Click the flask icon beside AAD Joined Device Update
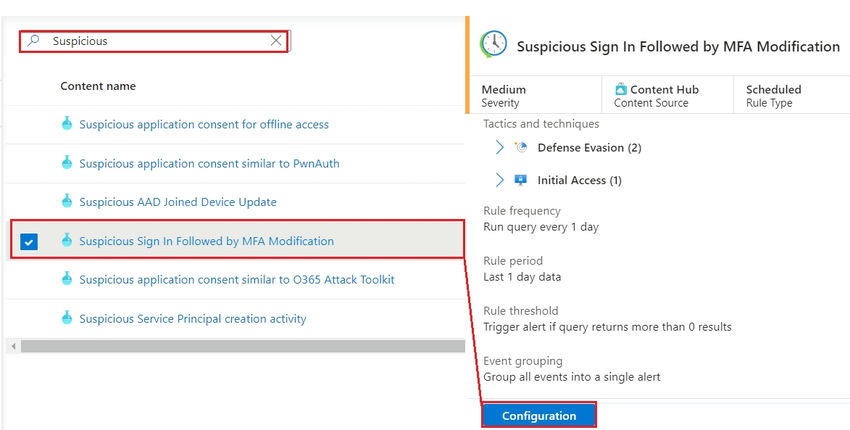Screen dimensions: 850x430 pos(67,202)
